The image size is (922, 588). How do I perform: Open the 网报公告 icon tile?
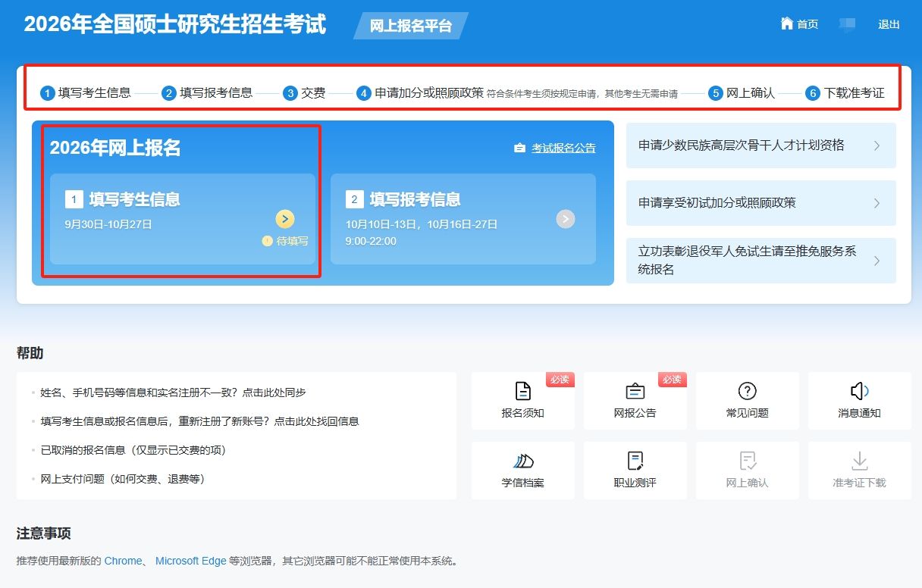pyautogui.click(x=635, y=391)
